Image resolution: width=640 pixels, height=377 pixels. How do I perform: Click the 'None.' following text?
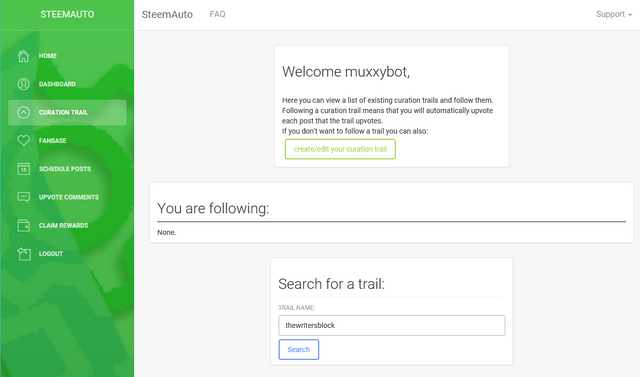(167, 233)
